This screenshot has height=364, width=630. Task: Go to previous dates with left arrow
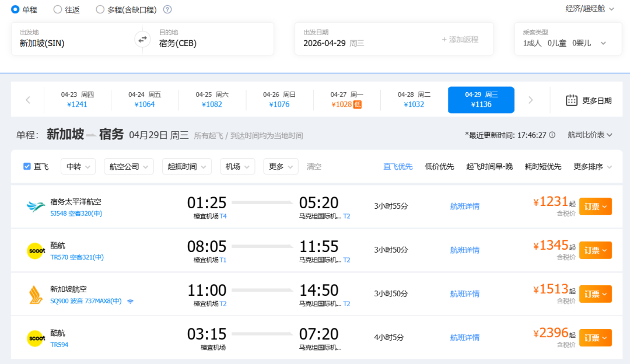pos(28,100)
